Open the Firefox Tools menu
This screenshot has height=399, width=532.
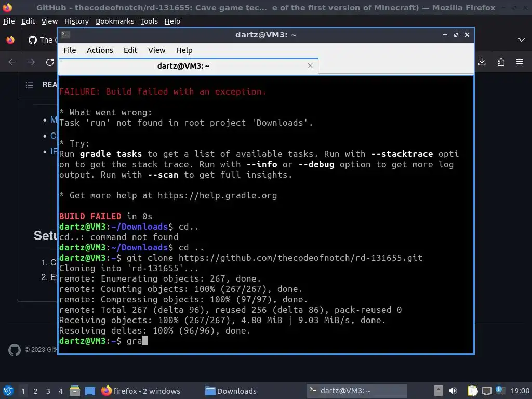click(149, 21)
